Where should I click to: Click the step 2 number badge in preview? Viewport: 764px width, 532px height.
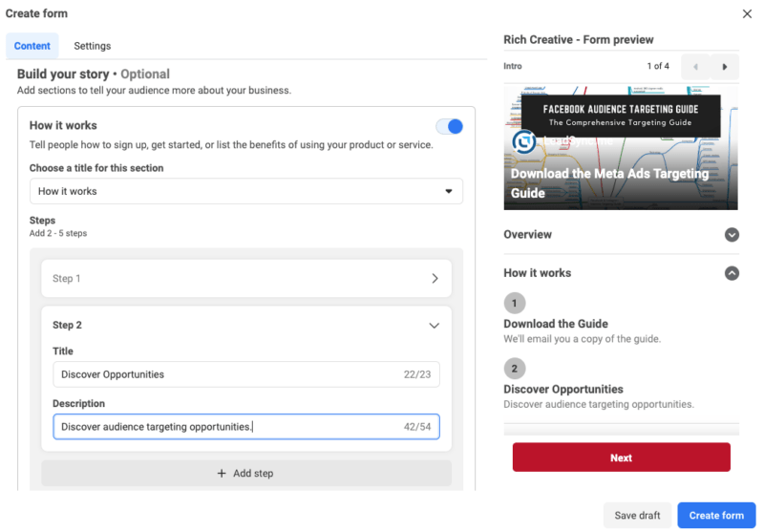pyautogui.click(x=514, y=369)
